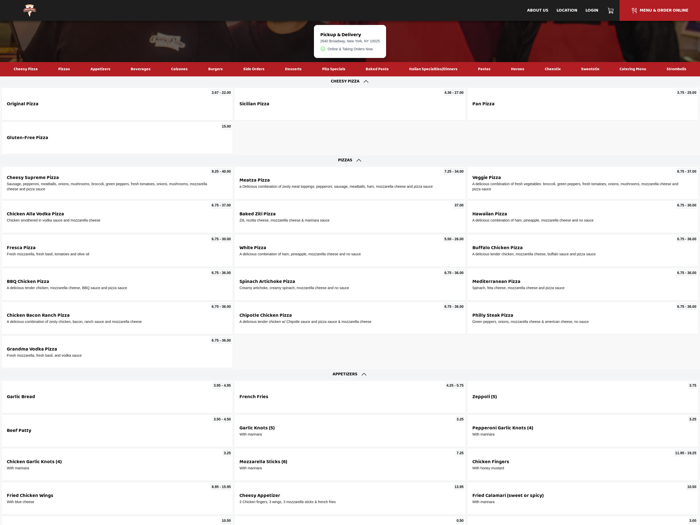
Task: Select the Pan Pizza item
Action: tap(583, 104)
